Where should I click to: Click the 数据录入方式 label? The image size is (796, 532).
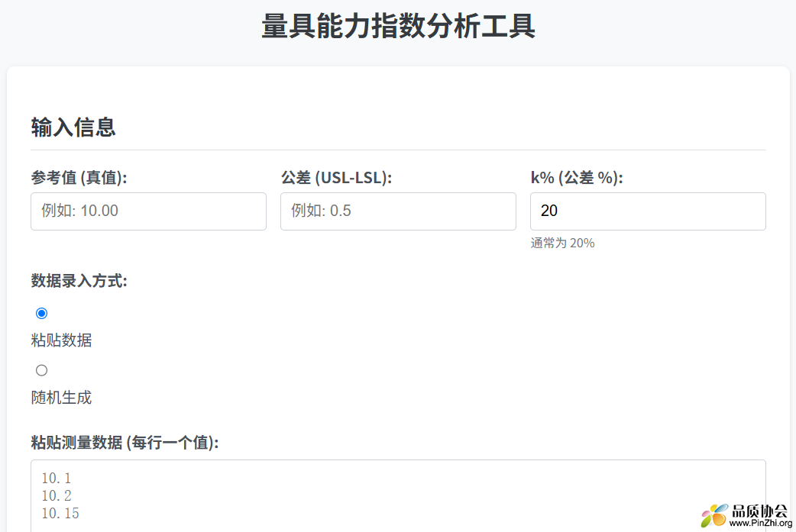click(79, 280)
